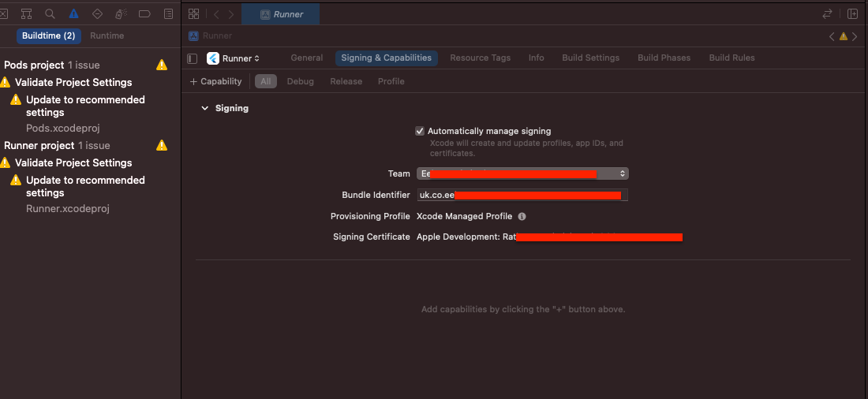Click the Flutter Runner target icon
868x399 pixels.
(212, 58)
